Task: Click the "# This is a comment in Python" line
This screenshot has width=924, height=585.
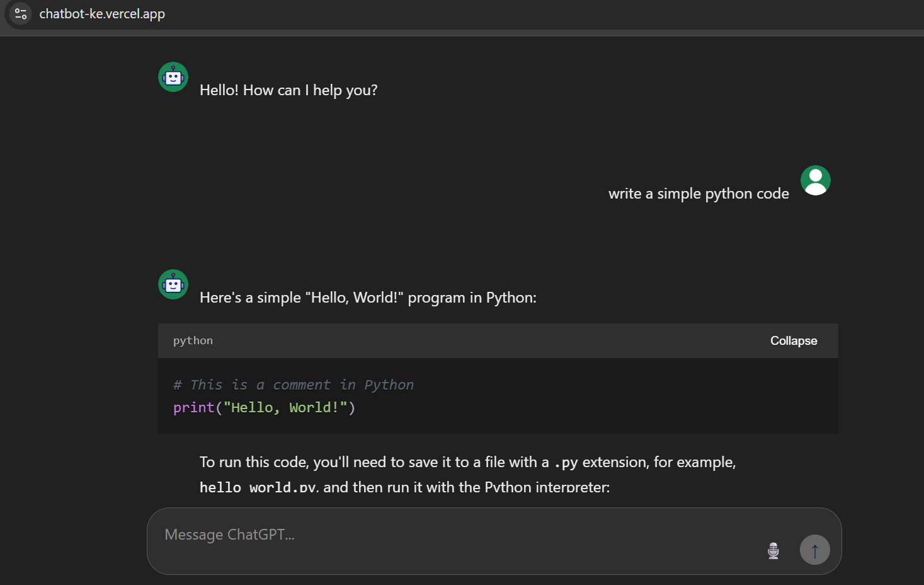Action: click(294, 385)
